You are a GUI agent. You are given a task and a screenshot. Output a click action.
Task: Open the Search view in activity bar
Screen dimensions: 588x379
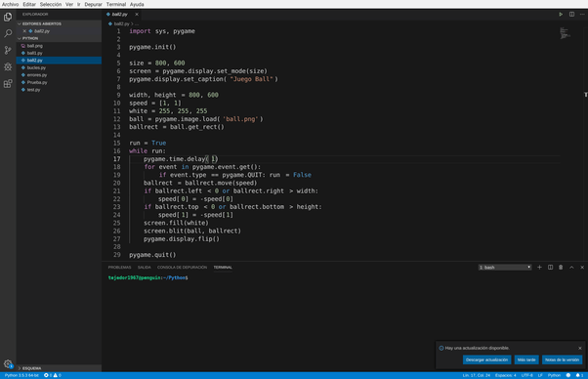[x=8, y=34]
